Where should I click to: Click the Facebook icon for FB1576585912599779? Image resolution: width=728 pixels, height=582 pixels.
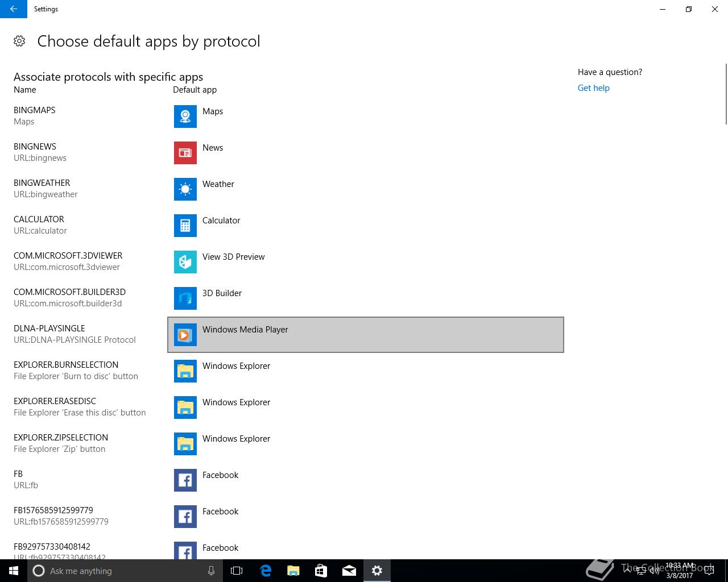(185, 517)
